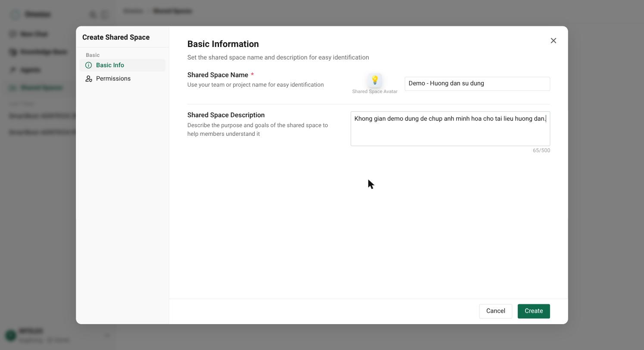Cancel creating the shared space
This screenshot has width=644, height=350.
click(496, 311)
